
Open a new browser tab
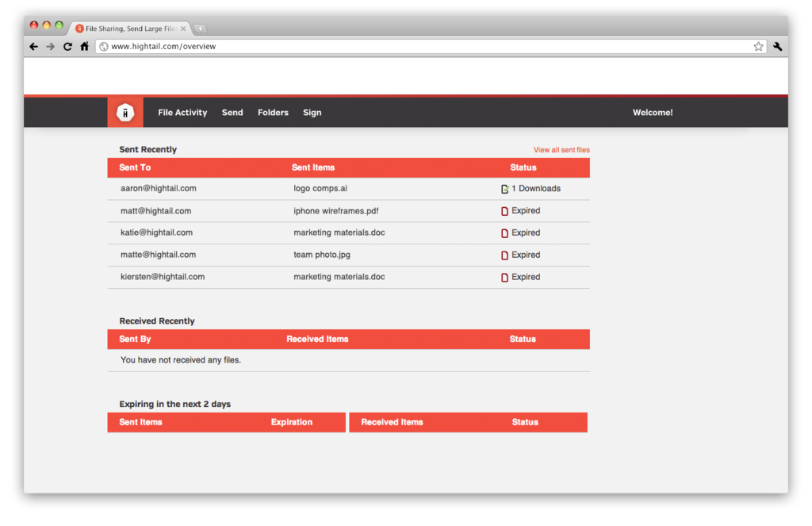point(201,29)
